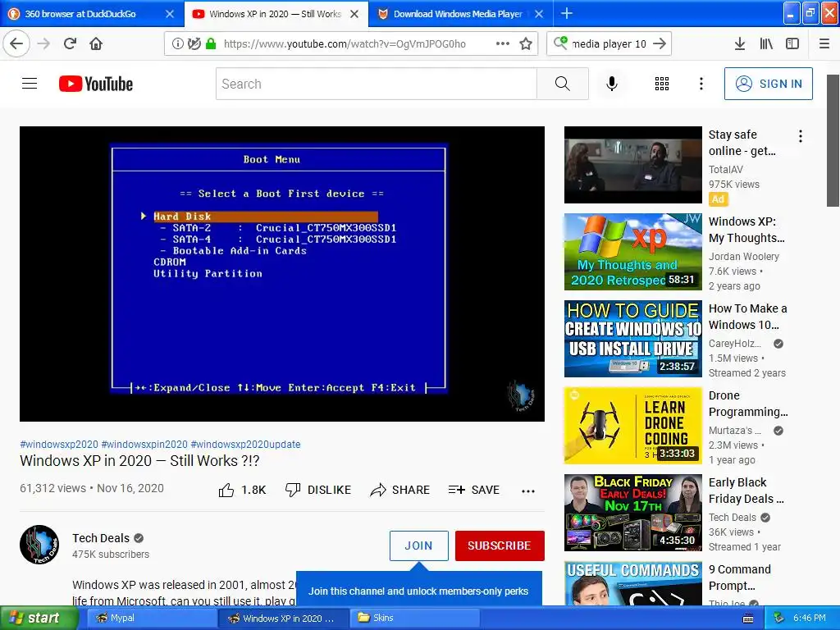Screen dimensions: 840x630
Task: Open 9 Command Prompt video title
Action: [740, 577]
